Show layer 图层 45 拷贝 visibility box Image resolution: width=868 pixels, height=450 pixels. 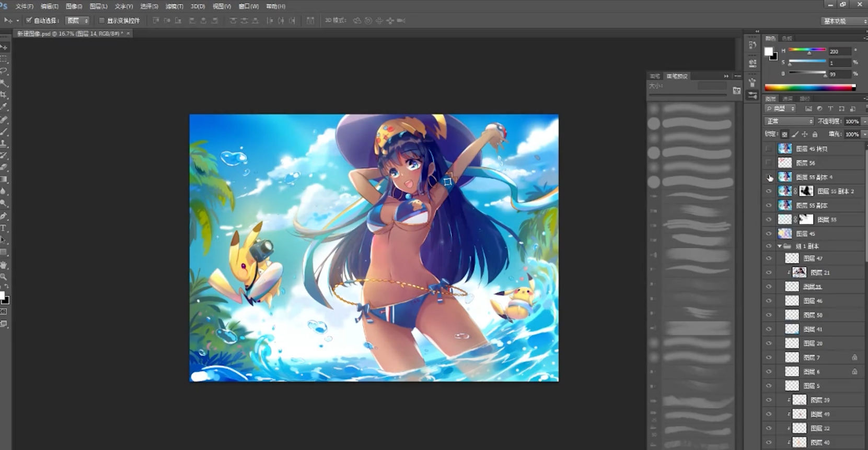(769, 149)
